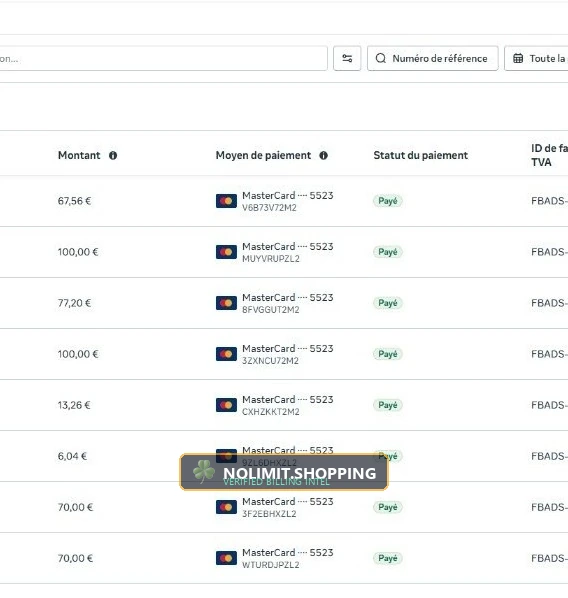The height and width of the screenshot is (598, 568).
Task: Click the MasterCard logo in the 3F2EBHXZL2 row
Action: click(226, 507)
